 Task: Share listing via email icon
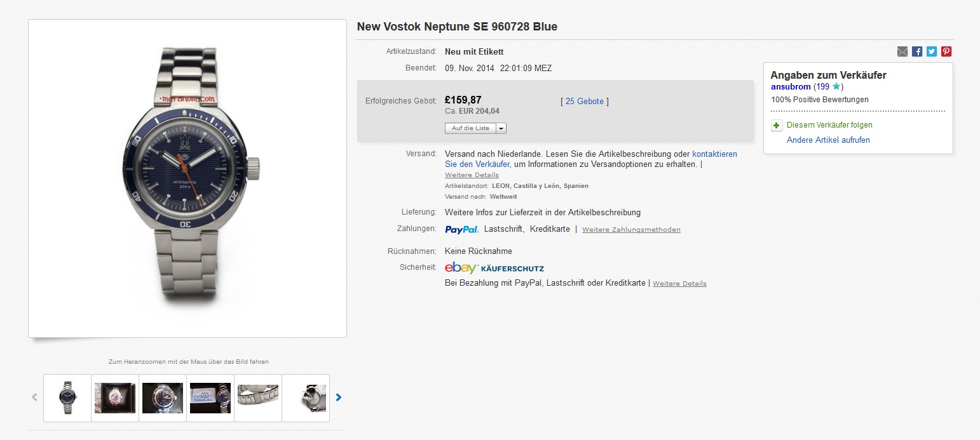(x=902, y=51)
